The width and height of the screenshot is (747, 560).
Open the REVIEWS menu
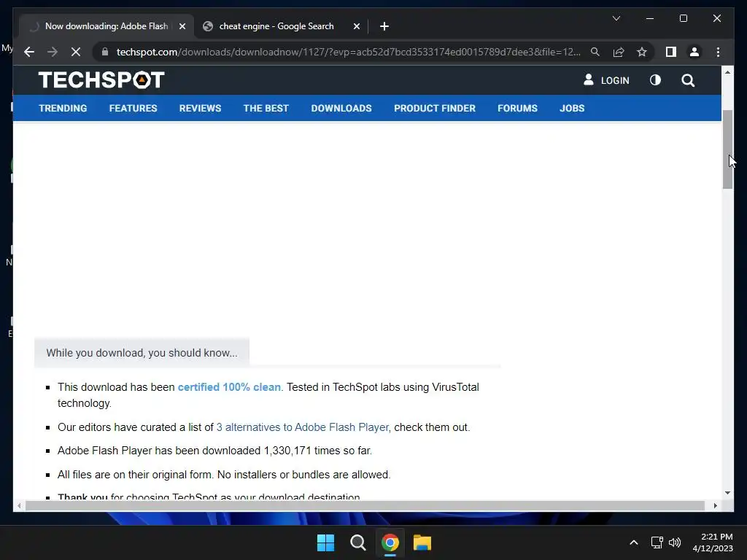pyautogui.click(x=200, y=108)
